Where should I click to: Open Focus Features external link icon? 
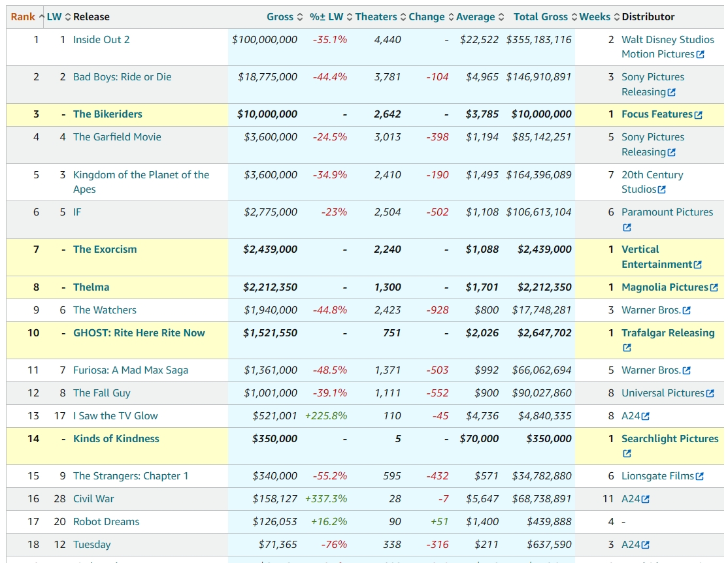[x=699, y=115]
